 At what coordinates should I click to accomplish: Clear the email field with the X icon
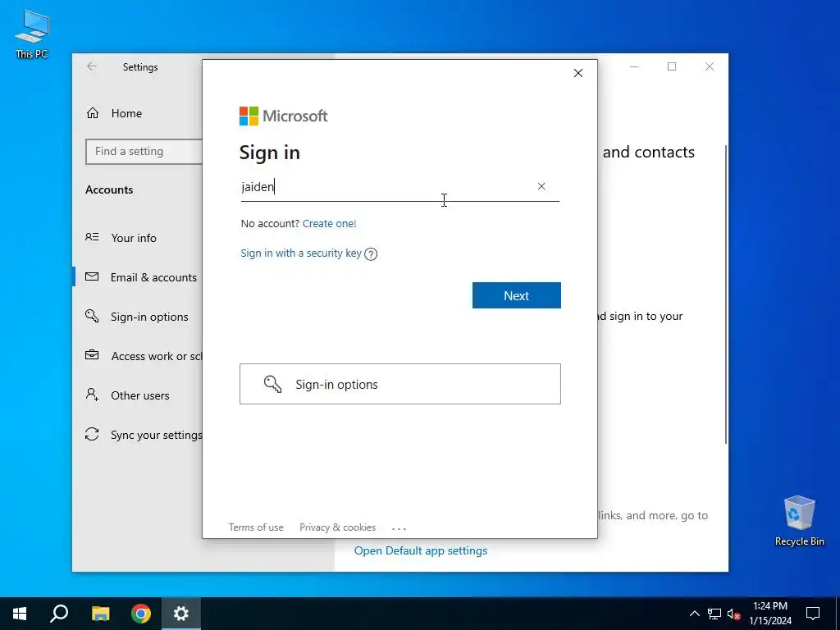point(541,186)
